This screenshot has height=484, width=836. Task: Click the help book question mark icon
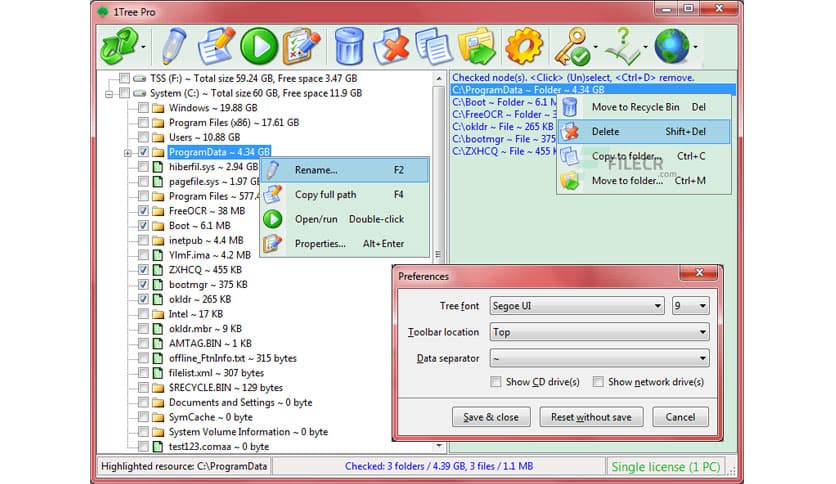click(x=622, y=46)
